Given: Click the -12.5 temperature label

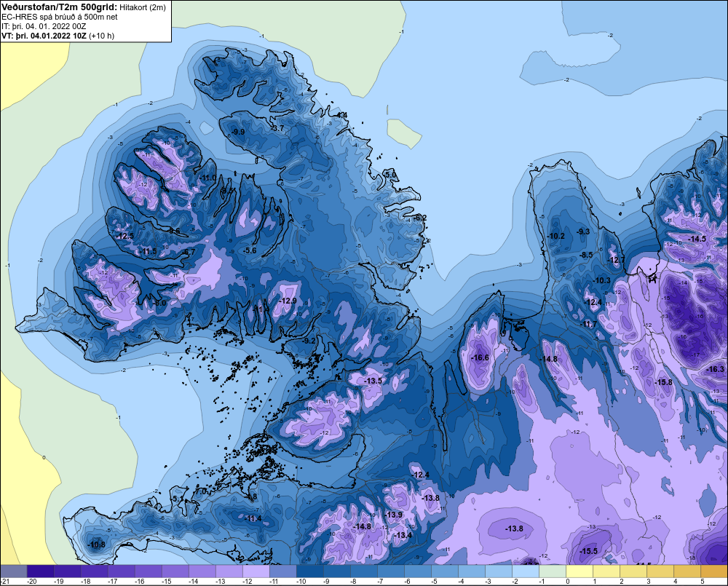Looking at the screenshot, I should 125,236.
